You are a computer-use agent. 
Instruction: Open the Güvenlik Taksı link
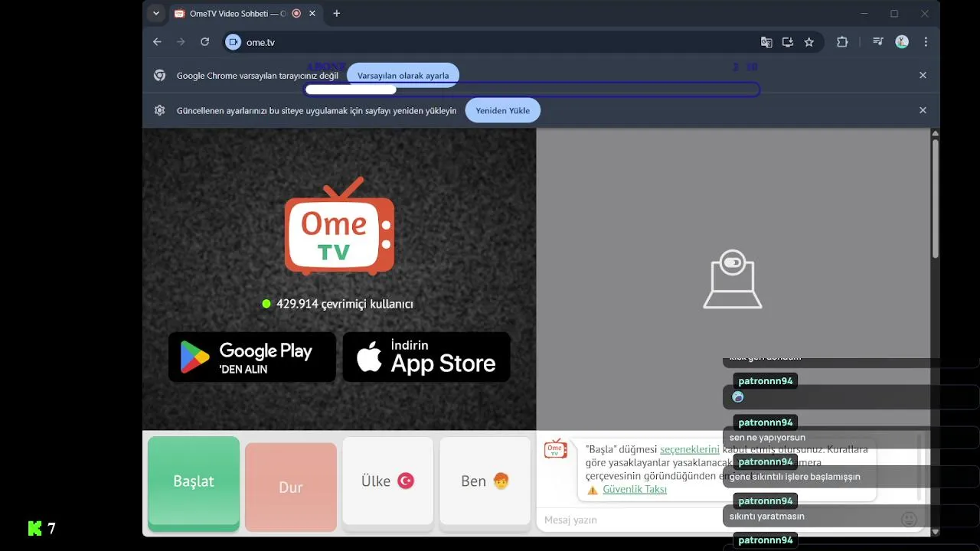[635, 489]
